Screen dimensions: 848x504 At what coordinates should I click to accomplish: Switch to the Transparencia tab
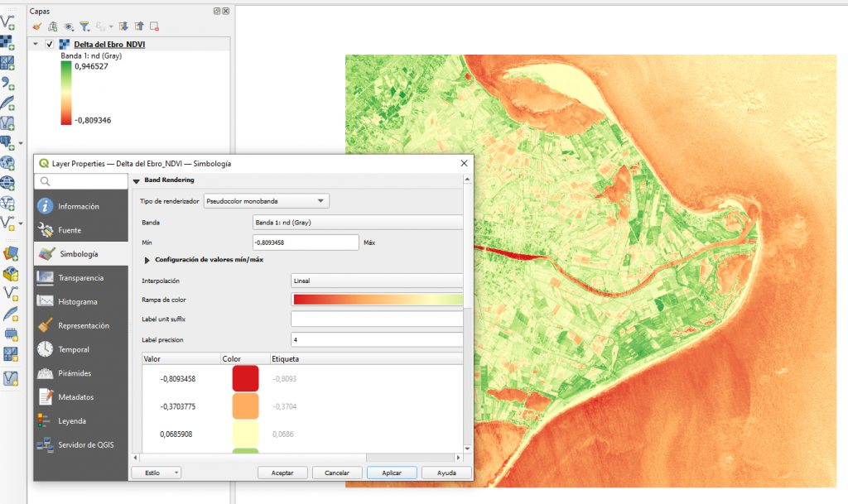coord(80,277)
